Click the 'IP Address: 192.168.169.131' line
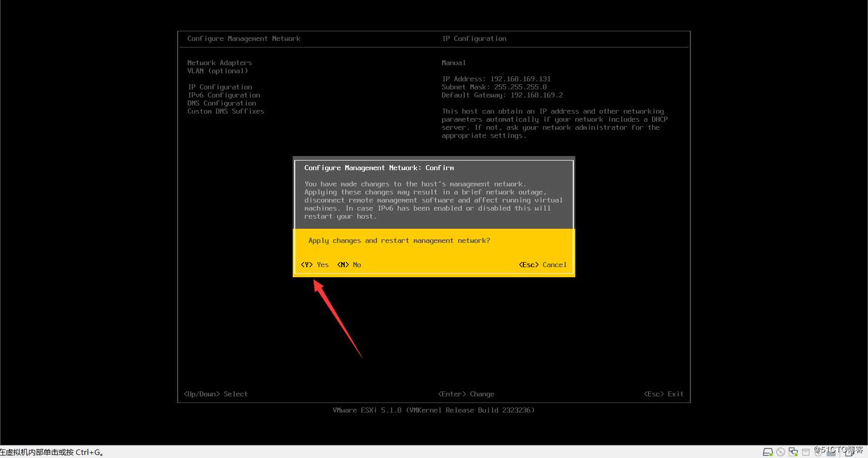The width and height of the screenshot is (868, 458). 497,79
